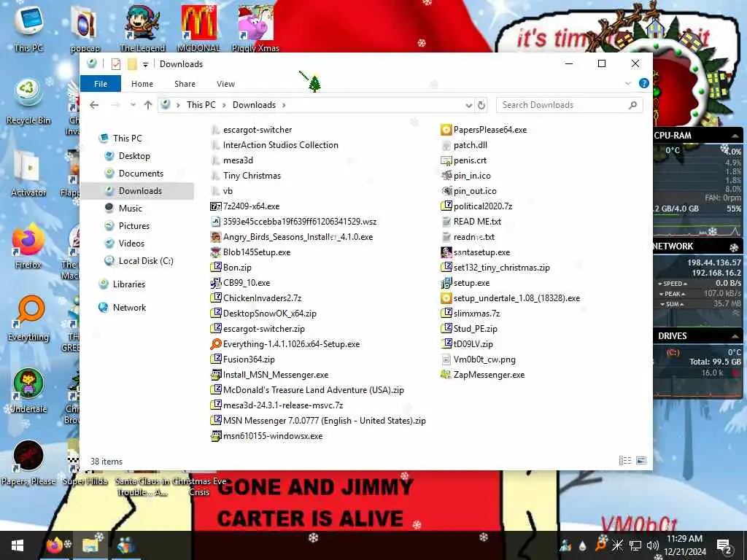
Task: Open Customize Quick Access Toolbar dropdown
Action: [145, 64]
